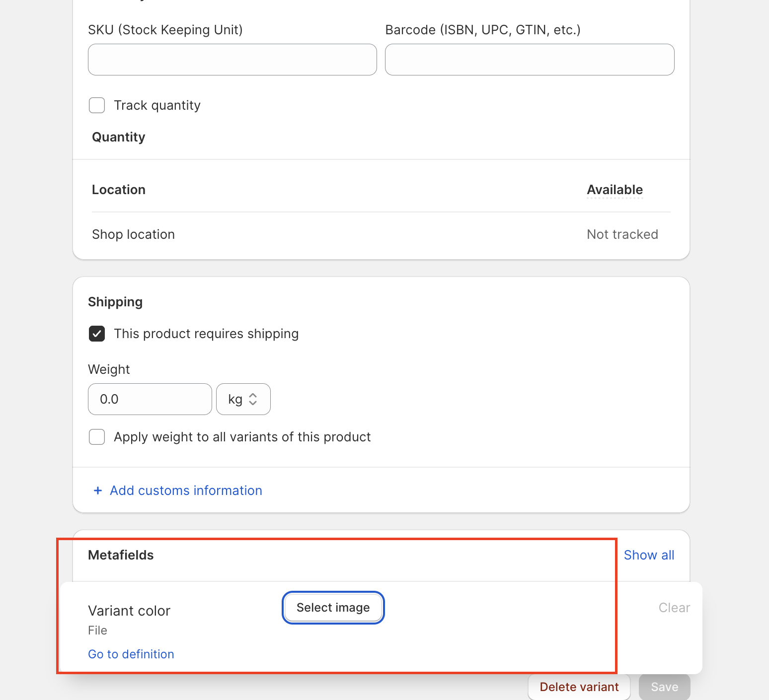Viewport: 769px width, 700px height.
Task: Tick Apply weight to all variants checkbox
Action: [97, 437]
